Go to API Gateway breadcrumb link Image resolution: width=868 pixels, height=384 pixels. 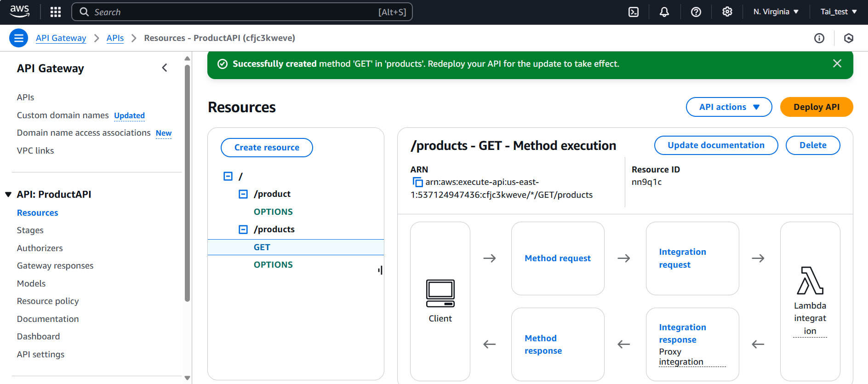(61, 38)
